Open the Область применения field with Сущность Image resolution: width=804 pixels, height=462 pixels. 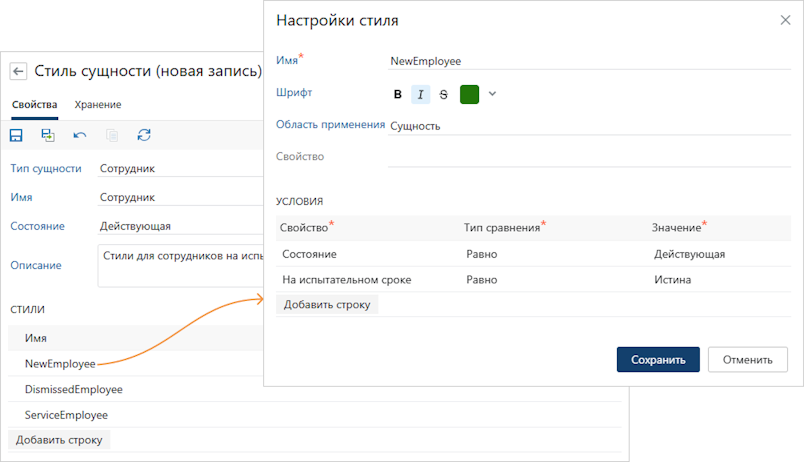coord(589,126)
